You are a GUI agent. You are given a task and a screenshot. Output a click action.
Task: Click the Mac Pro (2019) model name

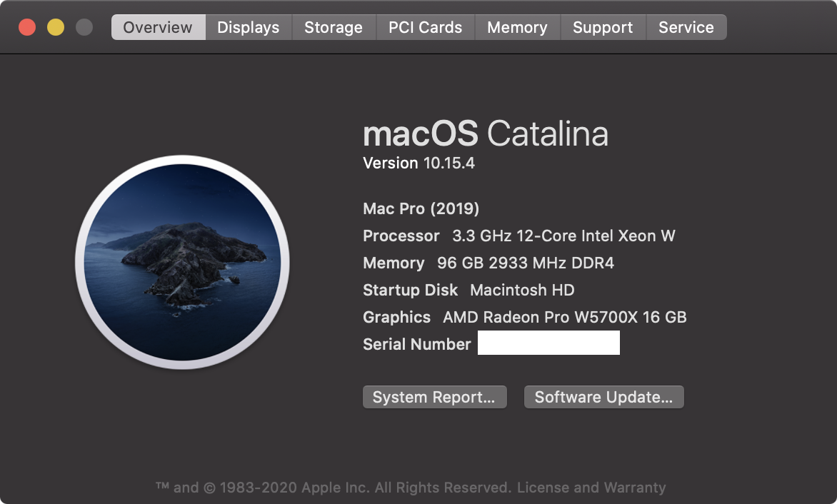(x=421, y=209)
